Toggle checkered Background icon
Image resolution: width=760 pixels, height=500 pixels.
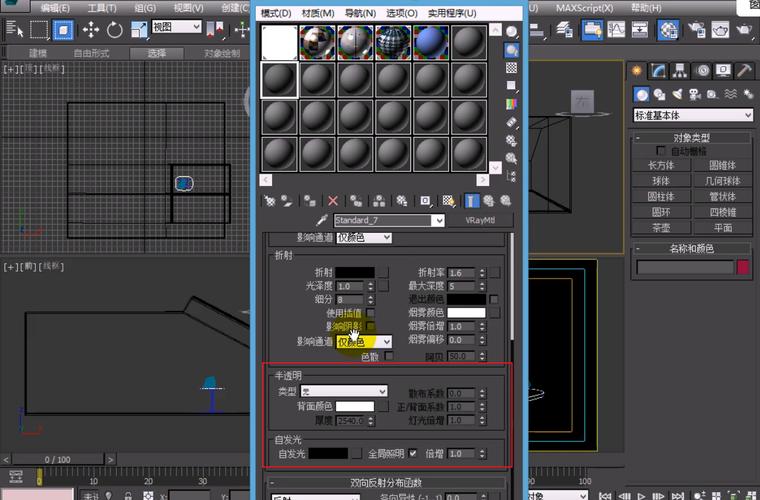click(511, 68)
